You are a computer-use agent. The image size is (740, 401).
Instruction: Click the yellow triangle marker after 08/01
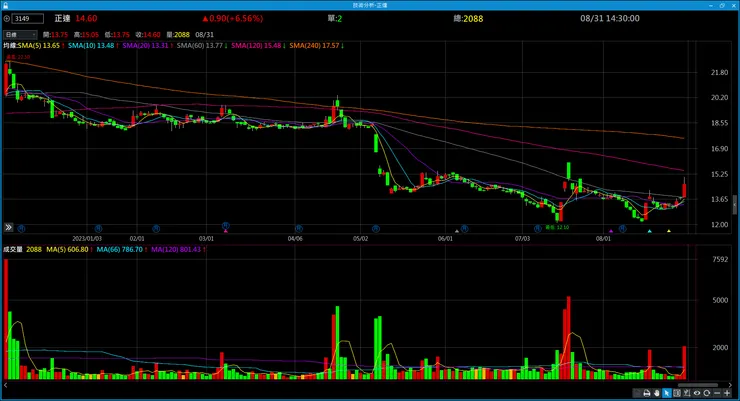click(668, 231)
